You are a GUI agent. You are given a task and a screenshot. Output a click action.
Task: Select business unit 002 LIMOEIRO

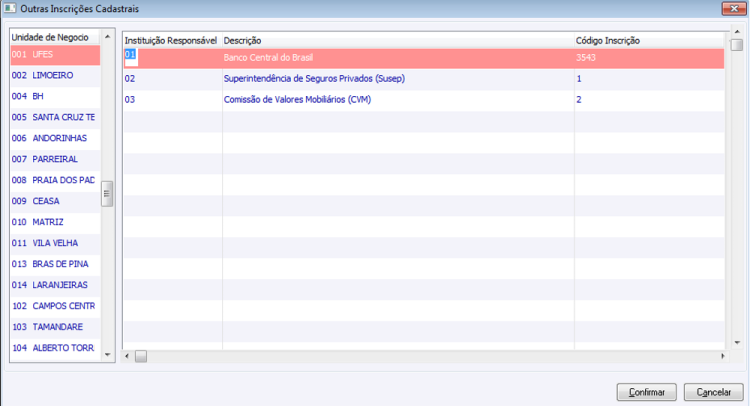[x=55, y=76]
